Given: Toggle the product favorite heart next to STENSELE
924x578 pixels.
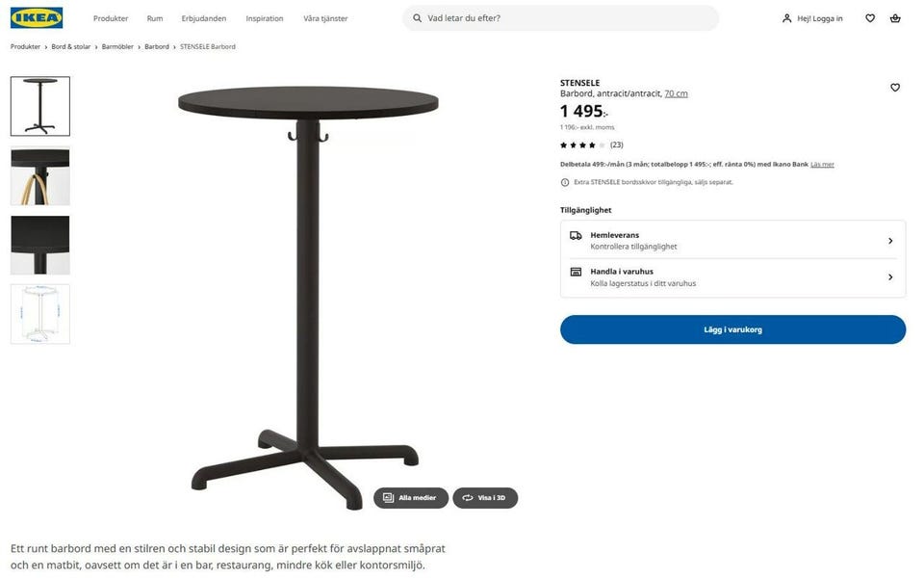Looking at the screenshot, I should click(895, 88).
